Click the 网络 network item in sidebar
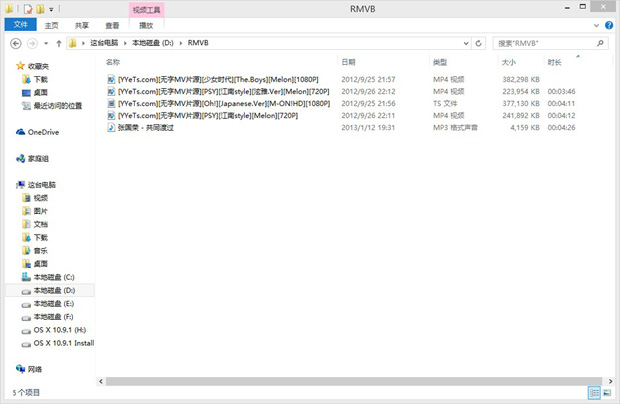 tap(34, 369)
